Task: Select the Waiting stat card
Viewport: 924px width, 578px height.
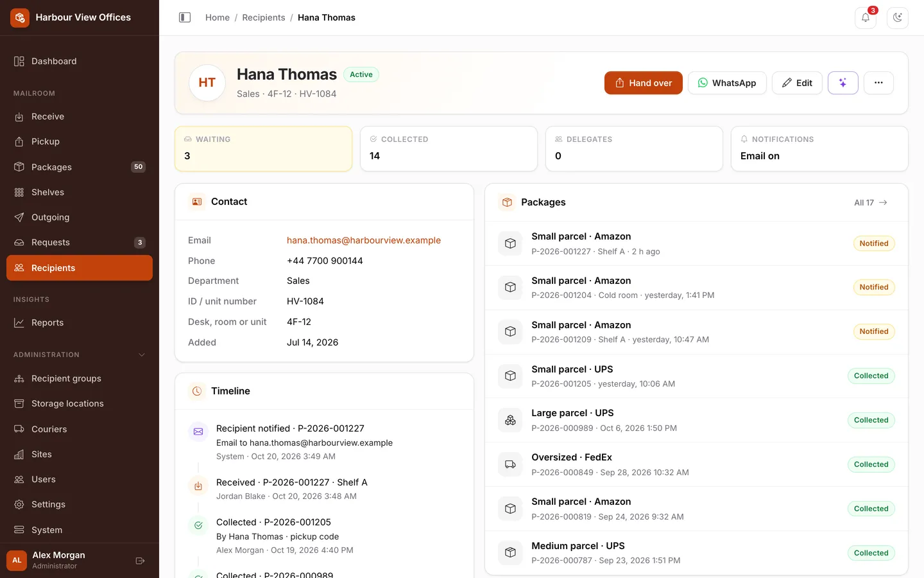Action: tap(264, 148)
